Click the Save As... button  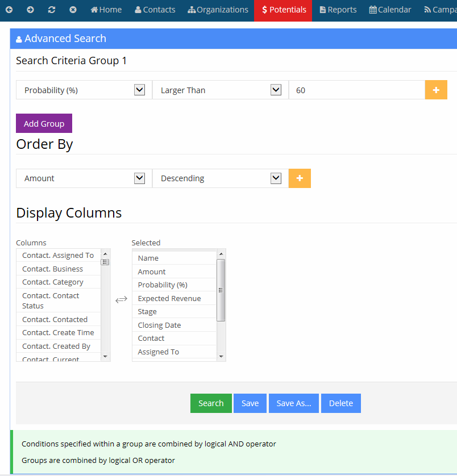pyautogui.click(x=293, y=403)
